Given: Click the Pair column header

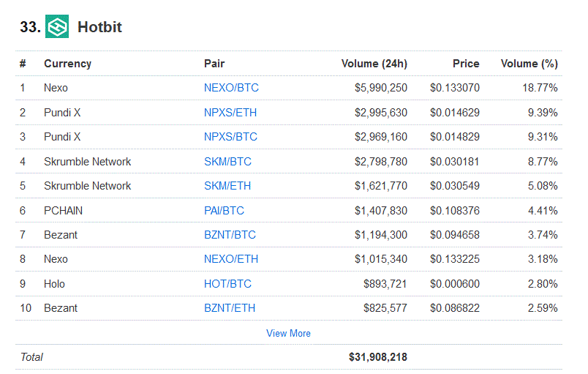Looking at the screenshot, I should 214,64.
